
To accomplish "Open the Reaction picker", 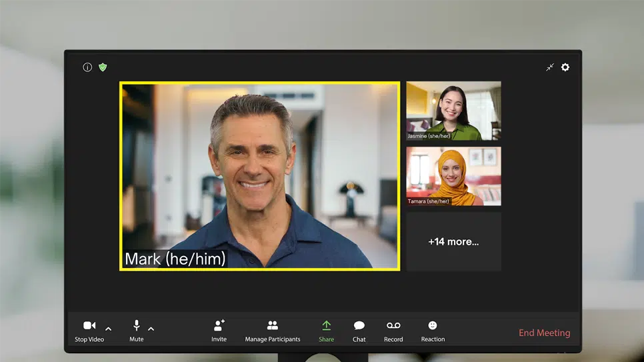I will coord(433,331).
